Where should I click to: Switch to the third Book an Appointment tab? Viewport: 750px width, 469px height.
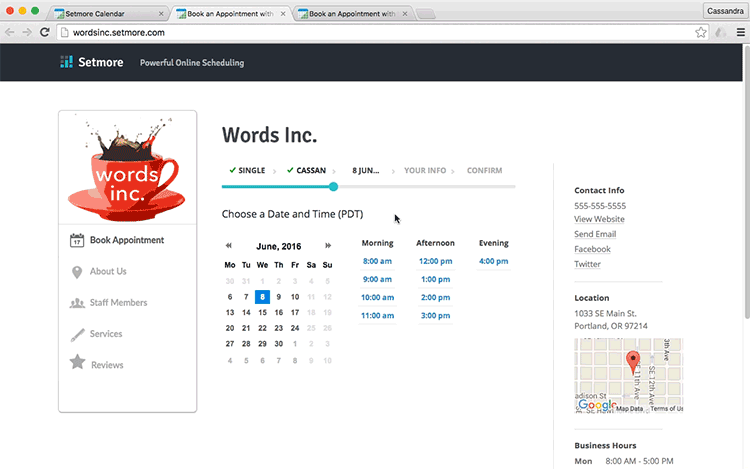(353, 14)
